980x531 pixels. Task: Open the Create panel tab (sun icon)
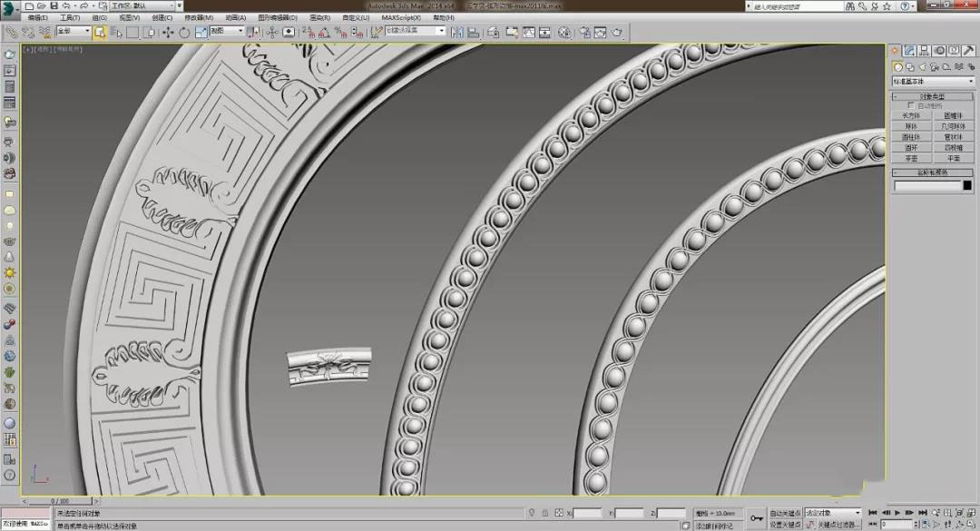[896, 51]
